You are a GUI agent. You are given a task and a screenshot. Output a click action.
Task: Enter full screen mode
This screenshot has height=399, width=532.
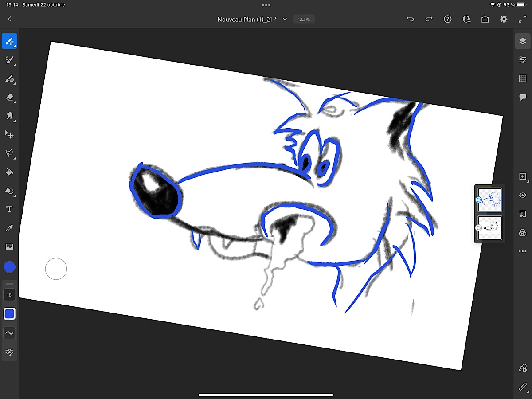522,19
